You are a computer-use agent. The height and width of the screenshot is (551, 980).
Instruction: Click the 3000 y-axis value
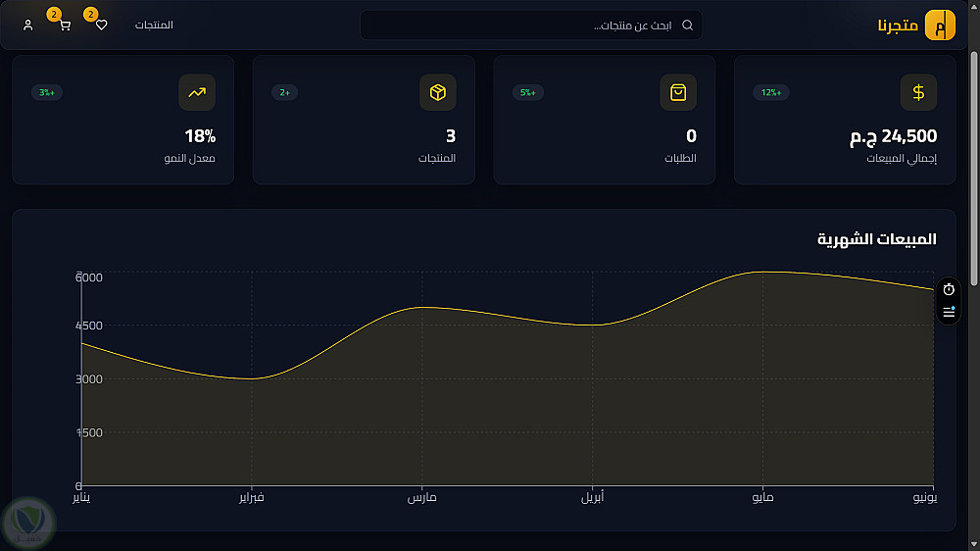[89, 379]
